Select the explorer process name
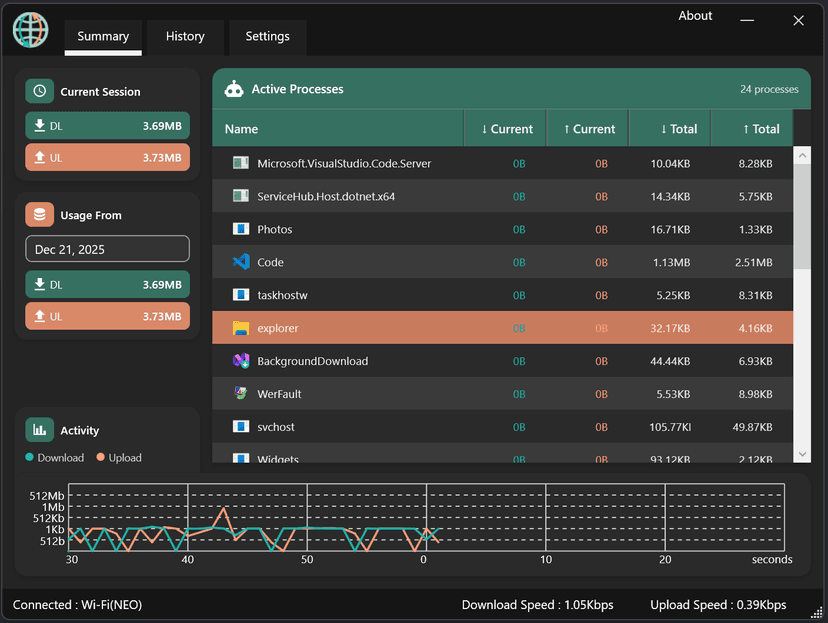The width and height of the screenshot is (828, 623). (x=278, y=328)
